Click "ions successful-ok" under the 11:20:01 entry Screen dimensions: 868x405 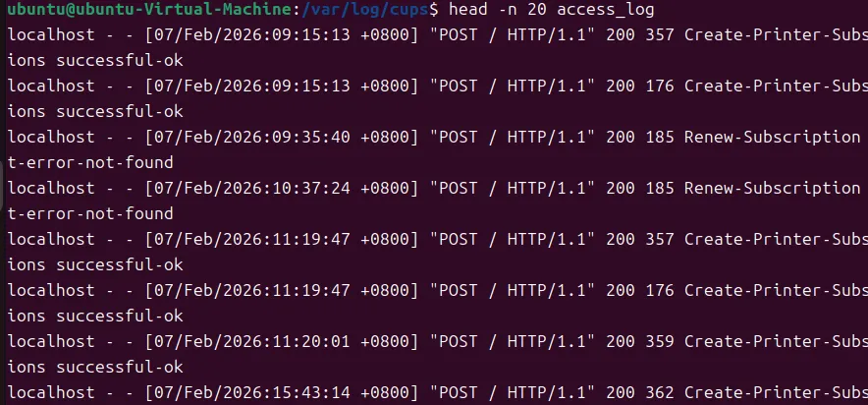click(x=95, y=367)
